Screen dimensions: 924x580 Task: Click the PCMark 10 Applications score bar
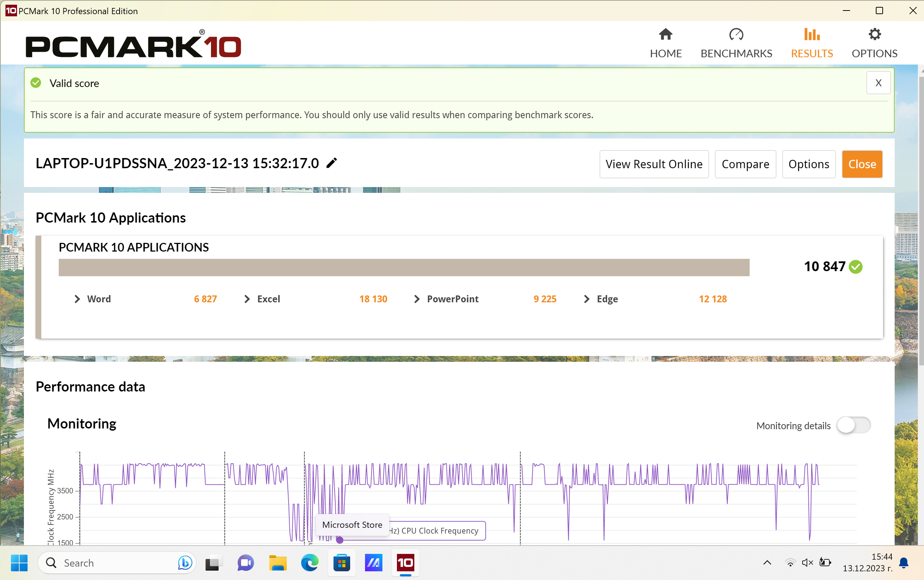click(404, 268)
